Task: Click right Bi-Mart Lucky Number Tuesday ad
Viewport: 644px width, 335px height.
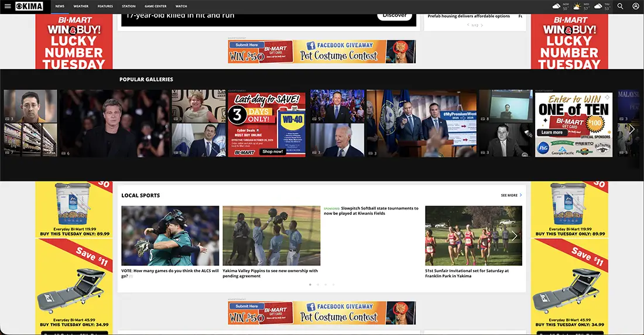Action: (x=569, y=42)
